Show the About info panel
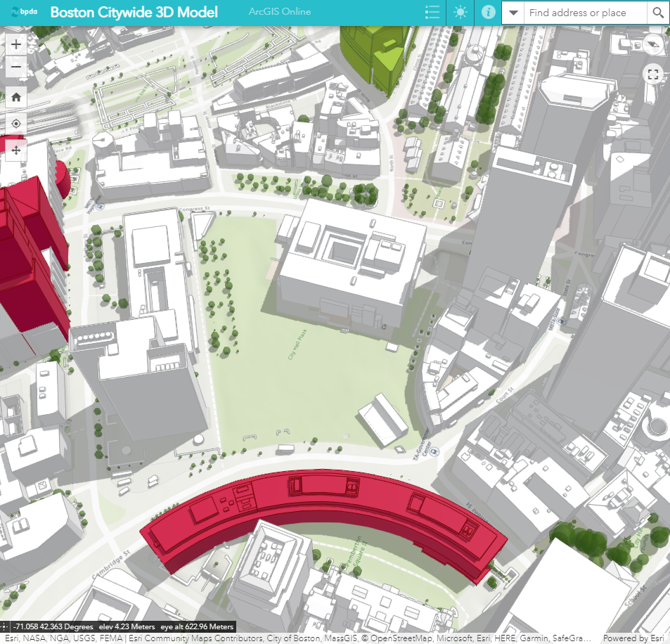The image size is (670, 644). click(x=488, y=13)
